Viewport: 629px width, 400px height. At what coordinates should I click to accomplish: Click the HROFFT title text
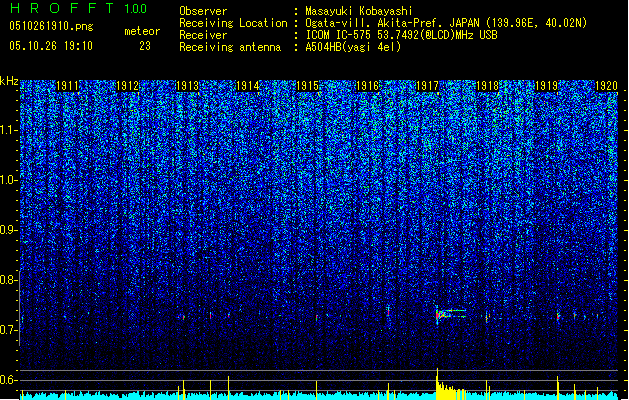coord(62,8)
